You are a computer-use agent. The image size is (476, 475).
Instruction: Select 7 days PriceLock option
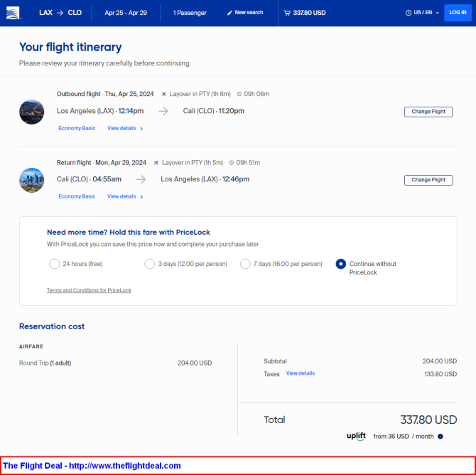point(245,264)
